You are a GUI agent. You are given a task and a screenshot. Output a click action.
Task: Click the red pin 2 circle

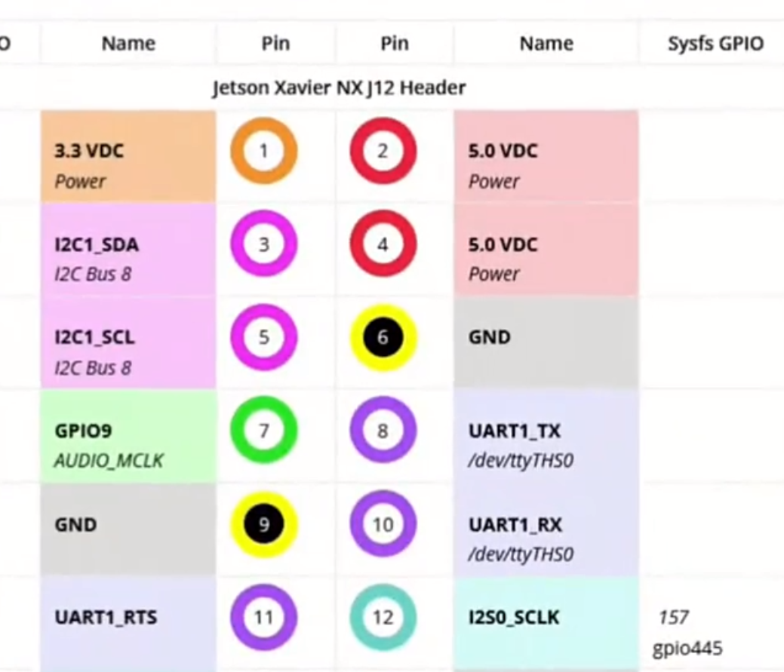click(x=383, y=150)
